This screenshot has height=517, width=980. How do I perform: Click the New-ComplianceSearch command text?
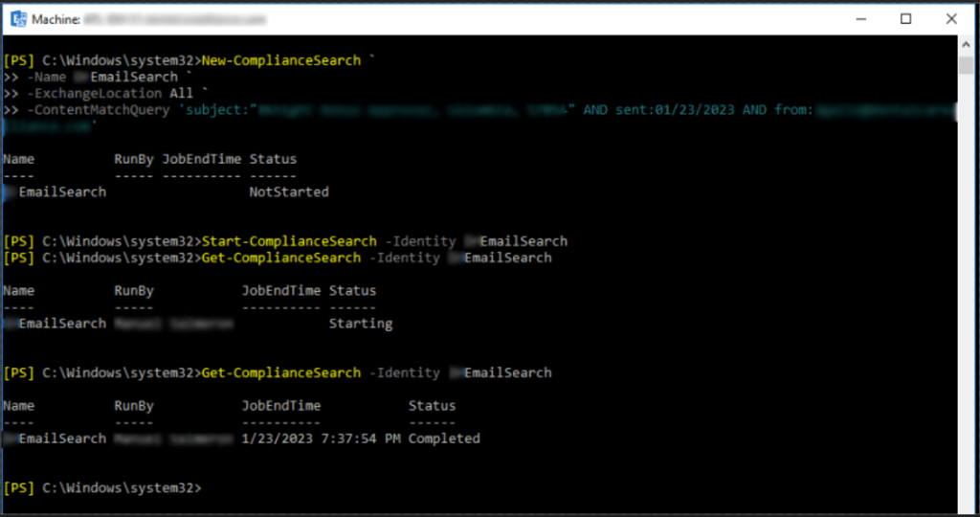click(281, 60)
